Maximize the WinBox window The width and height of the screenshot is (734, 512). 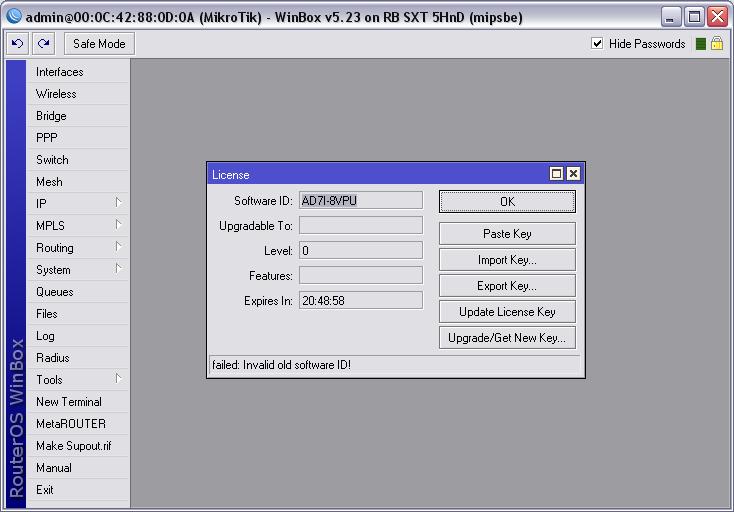[694, 17]
